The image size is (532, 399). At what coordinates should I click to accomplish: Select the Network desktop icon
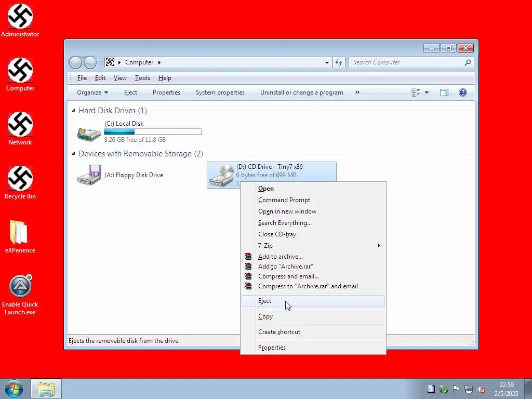click(x=20, y=129)
